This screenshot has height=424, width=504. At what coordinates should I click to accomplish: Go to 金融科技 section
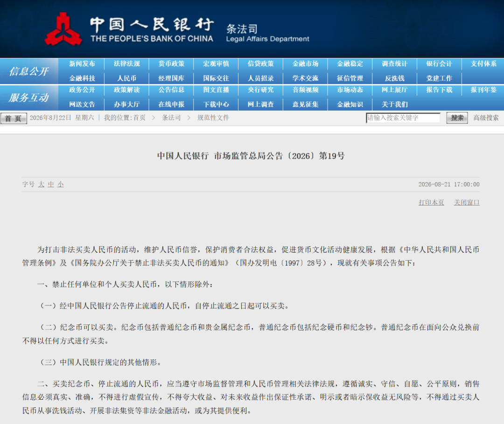[82, 78]
